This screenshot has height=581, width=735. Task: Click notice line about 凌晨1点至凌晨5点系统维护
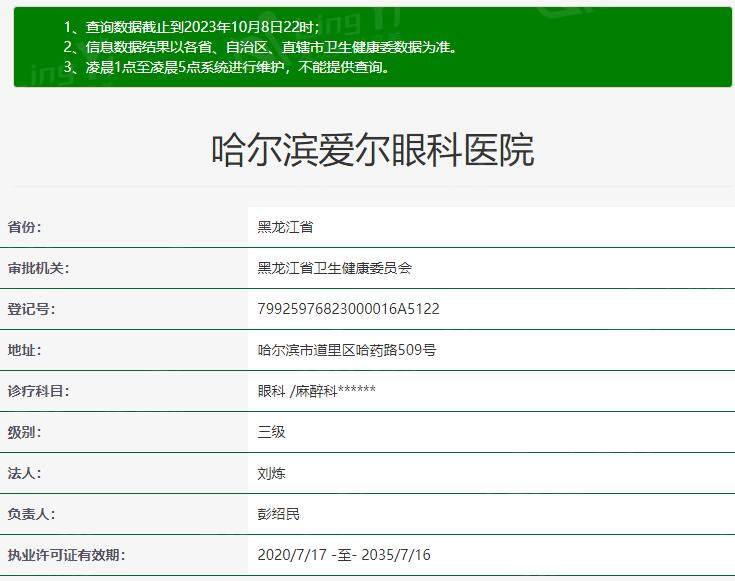tap(226, 67)
